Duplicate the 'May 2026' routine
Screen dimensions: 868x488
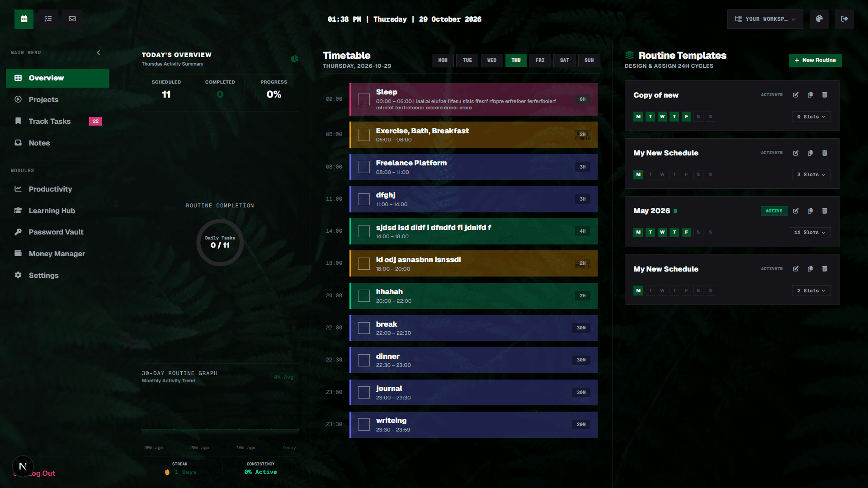click(x=810, y=211)
